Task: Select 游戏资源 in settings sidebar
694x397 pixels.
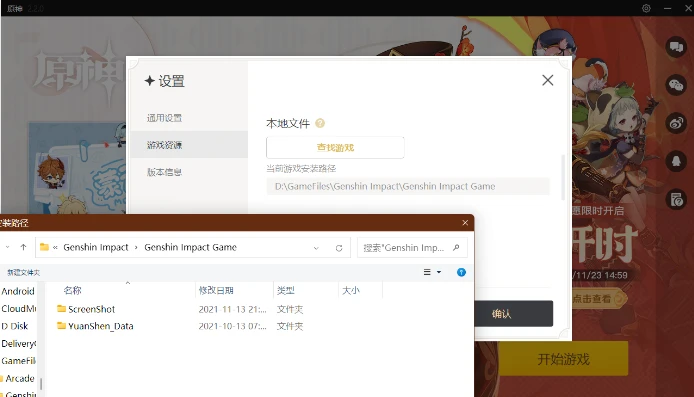Action: 189,145
